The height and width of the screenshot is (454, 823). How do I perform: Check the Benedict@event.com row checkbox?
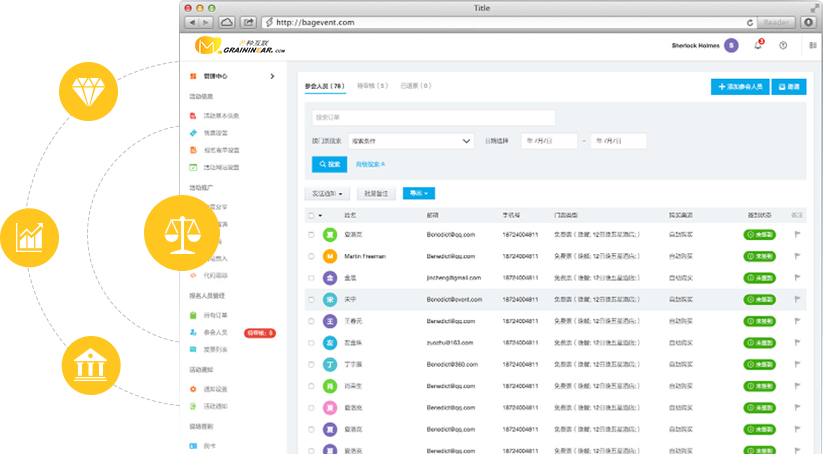(x=311, y=300)
